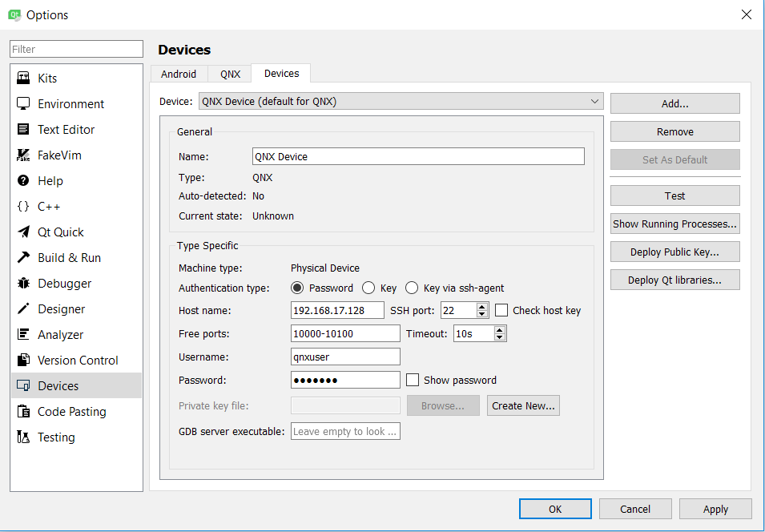Open the FakeVim settings label

tap(59, 155)
